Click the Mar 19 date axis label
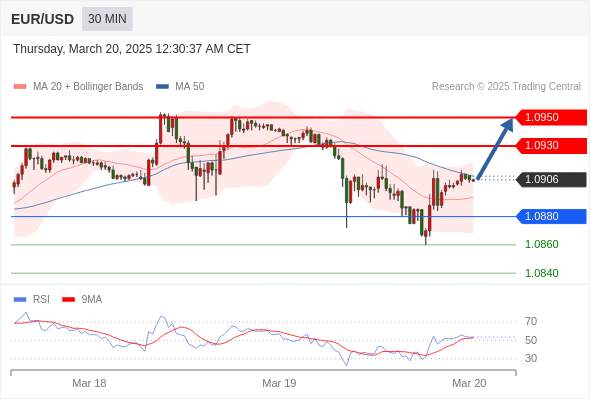The height and width of the screenshot is (400, 590). click(279, 383)
